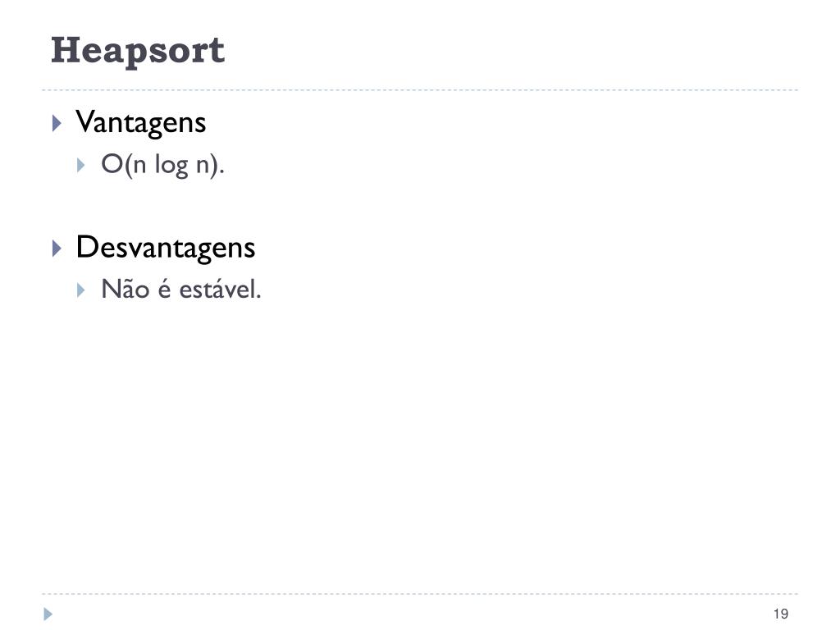Click the letter O in O(n log n)
The image size is (840, 630).
click(112, 164)
